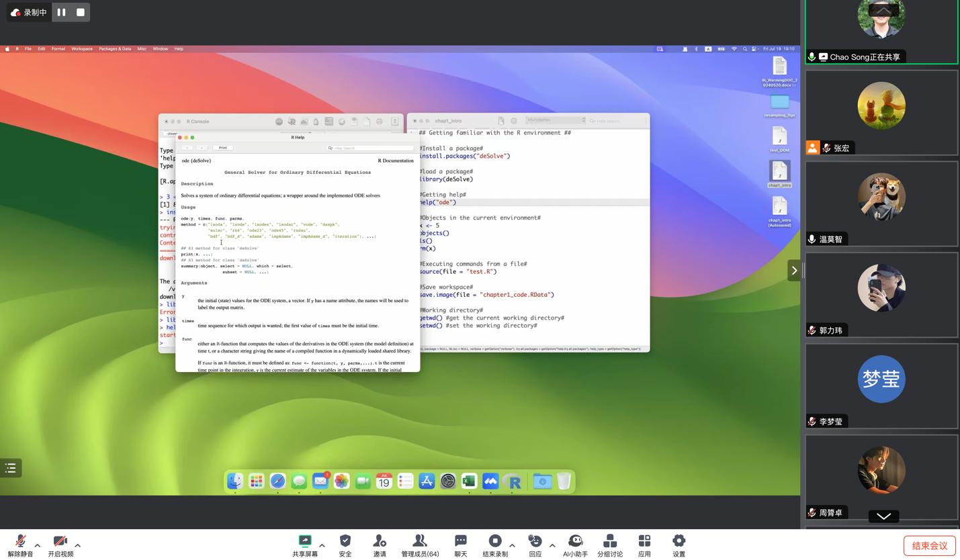
Task: Open 安全 security settings
Action: [x=345, y=546]
